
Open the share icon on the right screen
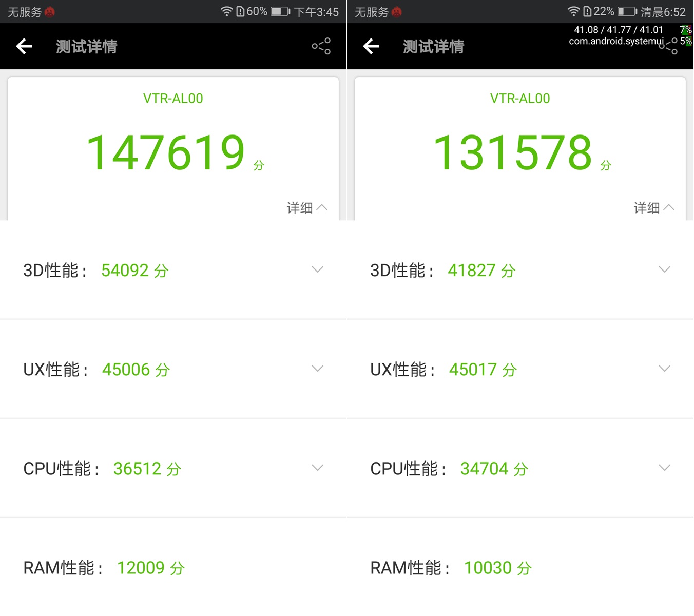point(667,46)
